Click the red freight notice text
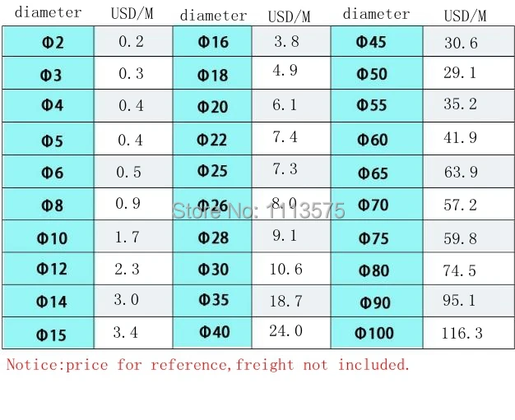 tap(208, 365)
